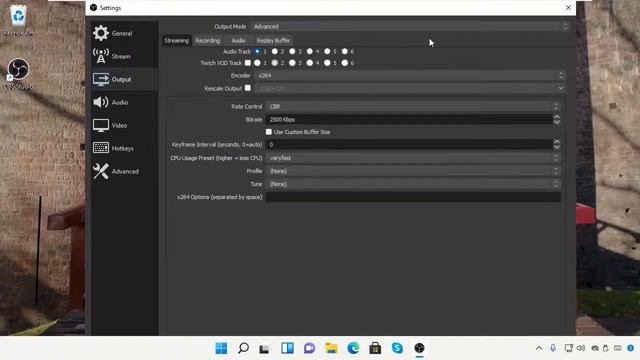Select Twitch VOD Track 4 radio button

(310, 63)
